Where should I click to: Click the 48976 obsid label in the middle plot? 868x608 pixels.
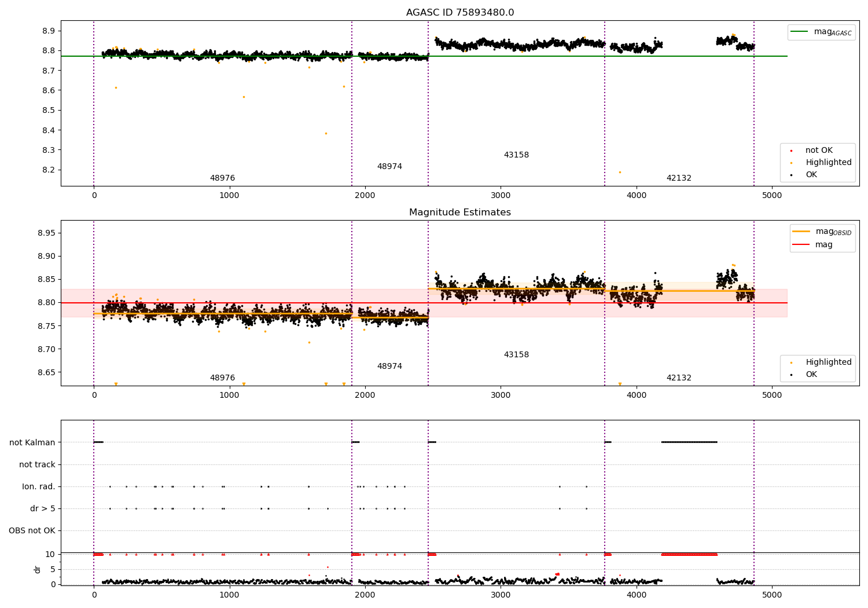(222, 378)
